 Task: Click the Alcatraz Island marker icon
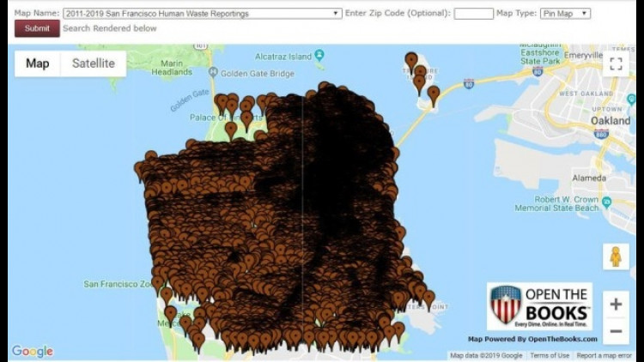319,55
